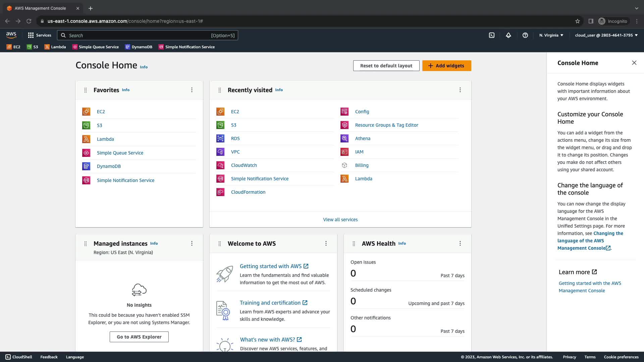Viewport: 644px width, 362px height.
Task: Open Simple Queue Service shortcut in favorites bar
Action: pos(96,47)
